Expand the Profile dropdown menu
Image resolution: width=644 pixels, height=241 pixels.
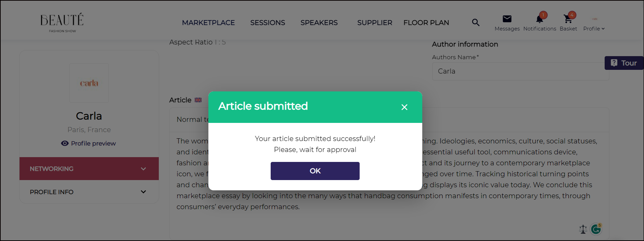(594, 28)
